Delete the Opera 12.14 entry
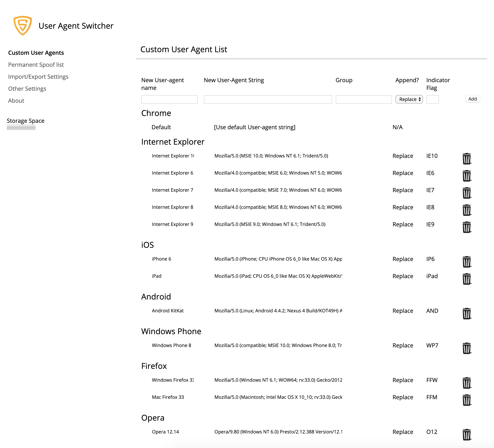Screen dimensions: 494x448 [x=466, y=434]
